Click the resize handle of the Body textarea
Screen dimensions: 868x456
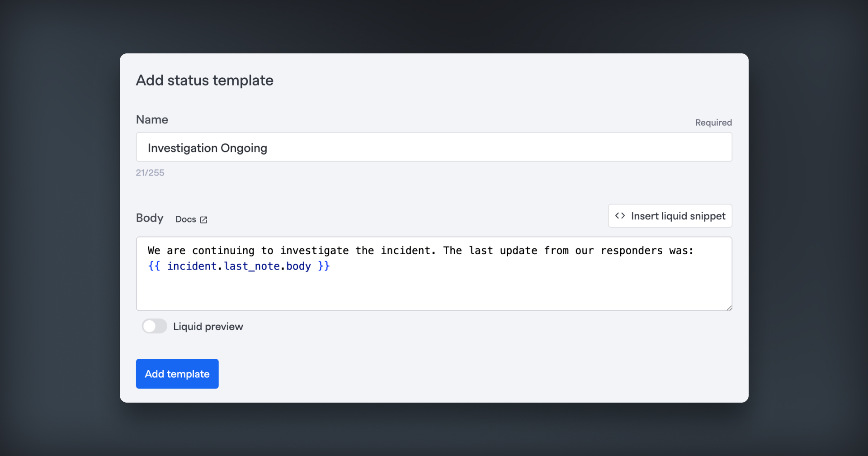click(728, 308)
